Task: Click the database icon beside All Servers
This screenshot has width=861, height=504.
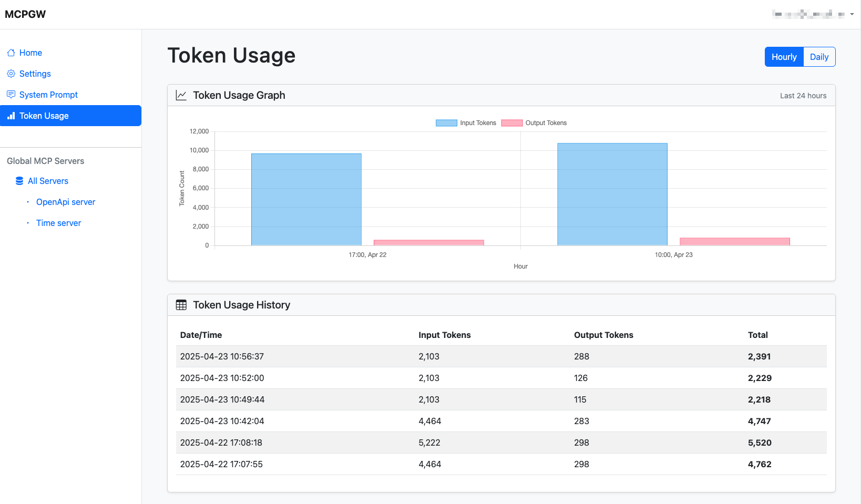Action: (19, 181)
